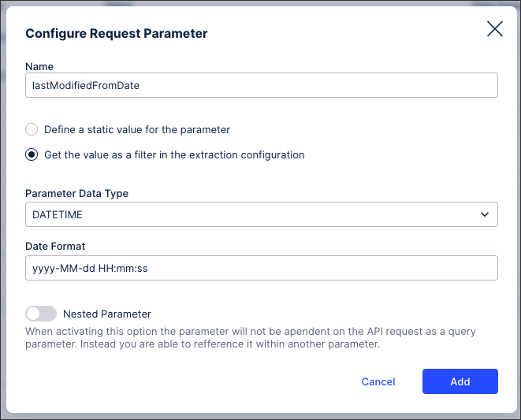Screen dimensions: 521x420
Task: Enable the Nested Parameter toggle switch
Action: (x=41, y=314)
